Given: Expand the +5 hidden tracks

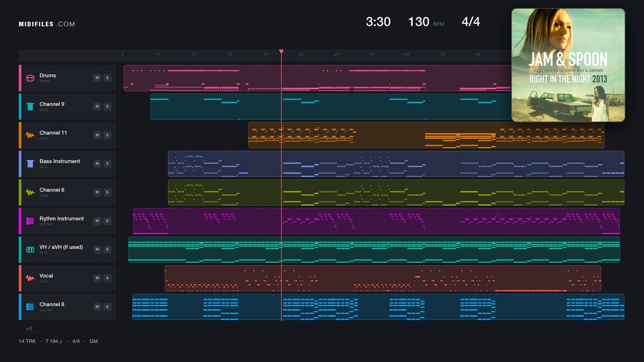Looking at the screenshot, I should (29, 328).
